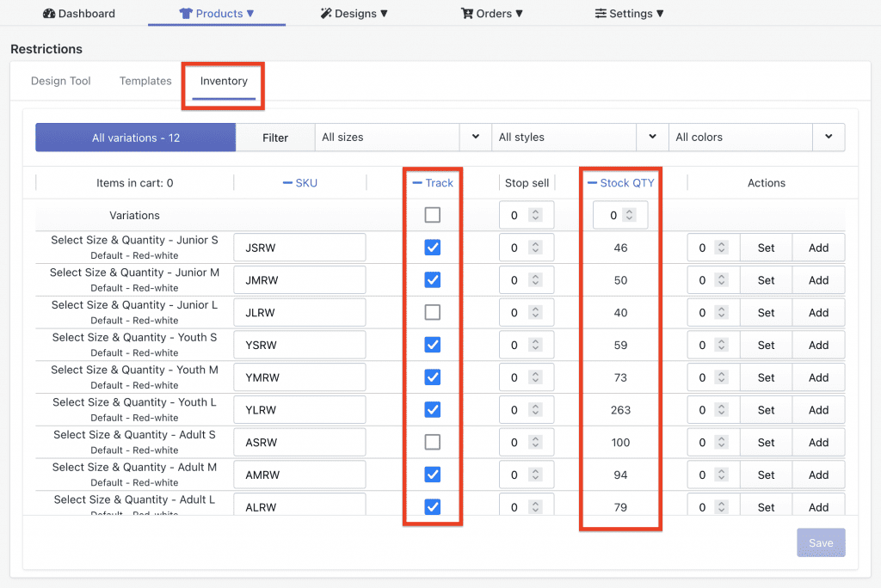Click the sort icon beside Track header
Image resolution: width=881 pixels, height=588 pixels.
click(x=417, y=182)
